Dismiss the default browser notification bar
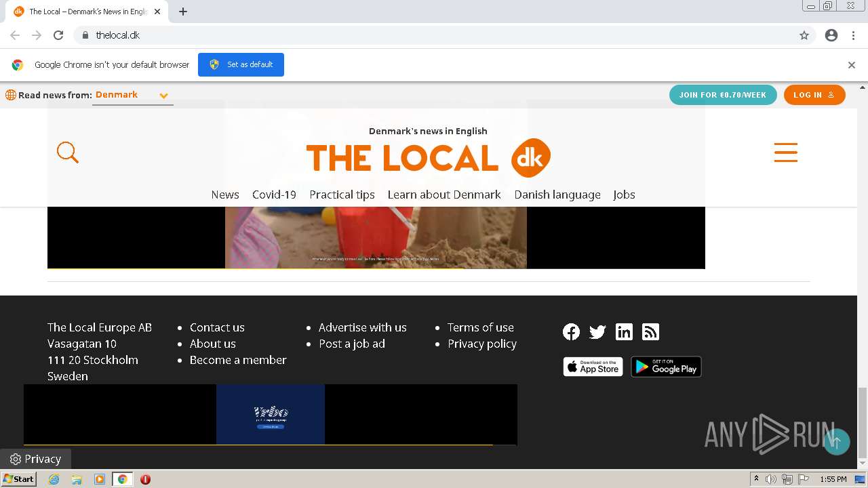Screen dimensions: 868x488 [x=852, y=65]
